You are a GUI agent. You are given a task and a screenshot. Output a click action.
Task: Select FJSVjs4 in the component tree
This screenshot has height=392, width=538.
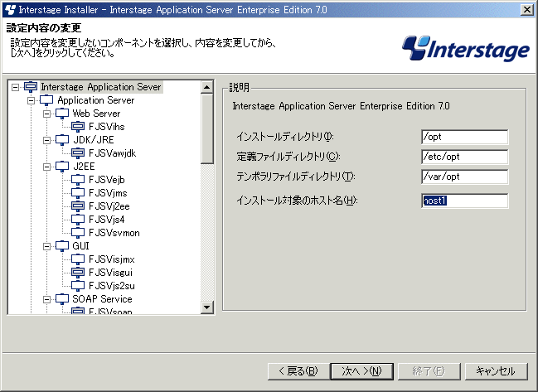click(x=106, y=220)
